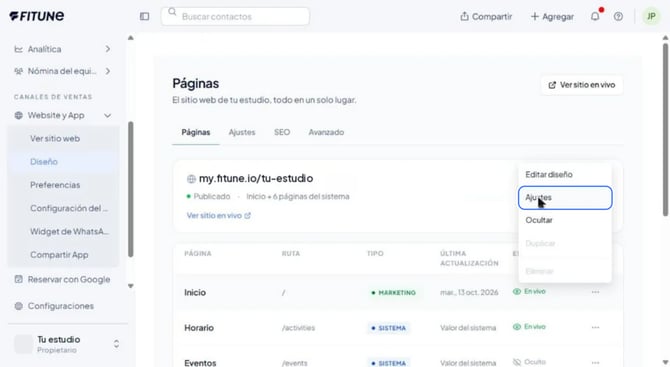Screen dimensions: 670x367
Task: Click the search magnifier icon
Action: 172,12
